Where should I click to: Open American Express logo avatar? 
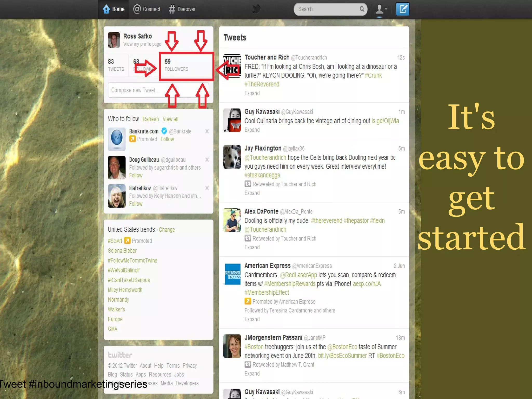click(x=232, y=274)
